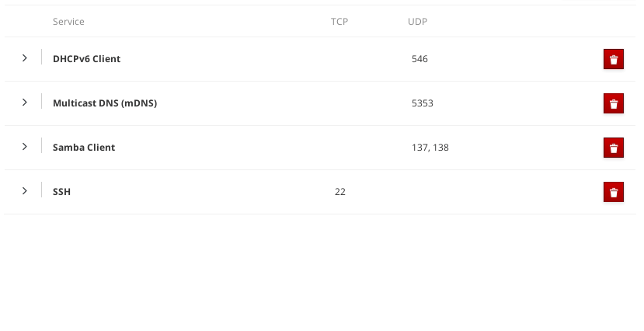644x331 pixels.
Task: Click empty TCP cell of Samba Client
Action: pos(340,148)
